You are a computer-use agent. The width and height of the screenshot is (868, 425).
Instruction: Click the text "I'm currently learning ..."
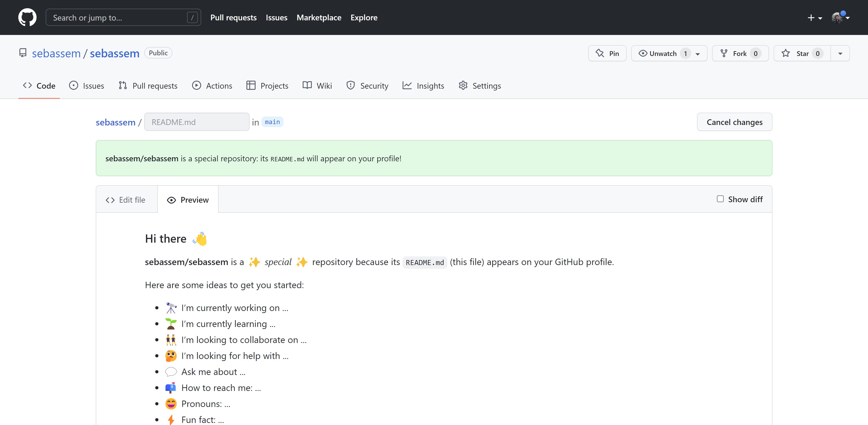(228, 324)
